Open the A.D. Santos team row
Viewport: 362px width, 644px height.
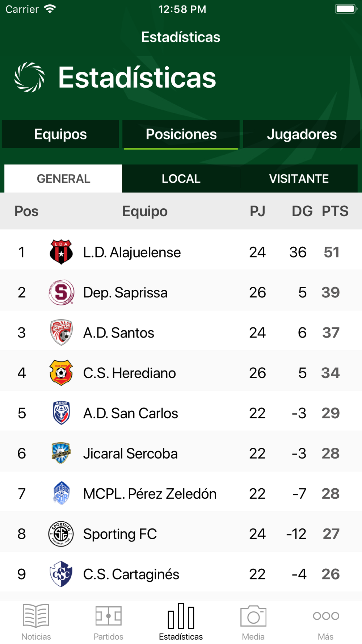(x=181, y=333)
